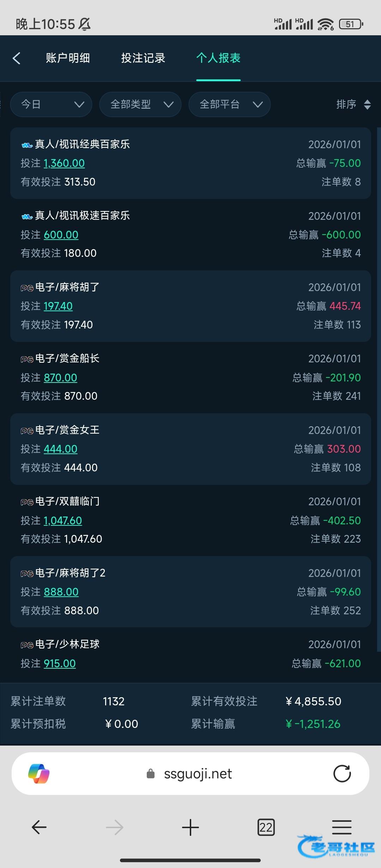Expand the 今日 date dropdown
This screenshot has width=381, height=868.
(51, 104)
